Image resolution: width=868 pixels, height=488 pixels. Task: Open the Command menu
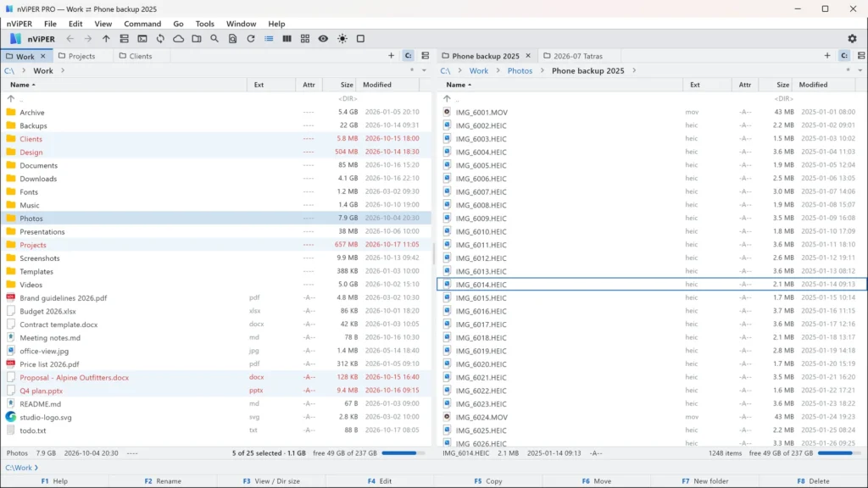point(142,24)
